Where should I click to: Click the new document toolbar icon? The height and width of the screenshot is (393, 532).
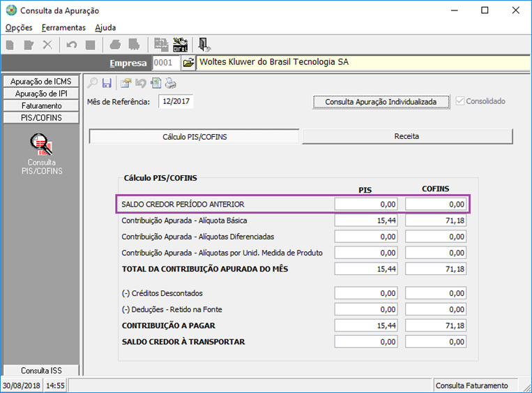coord(10,45)
